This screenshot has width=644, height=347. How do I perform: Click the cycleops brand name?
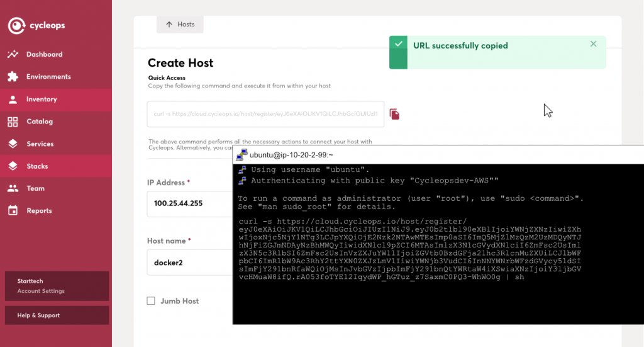pos(47,25)
